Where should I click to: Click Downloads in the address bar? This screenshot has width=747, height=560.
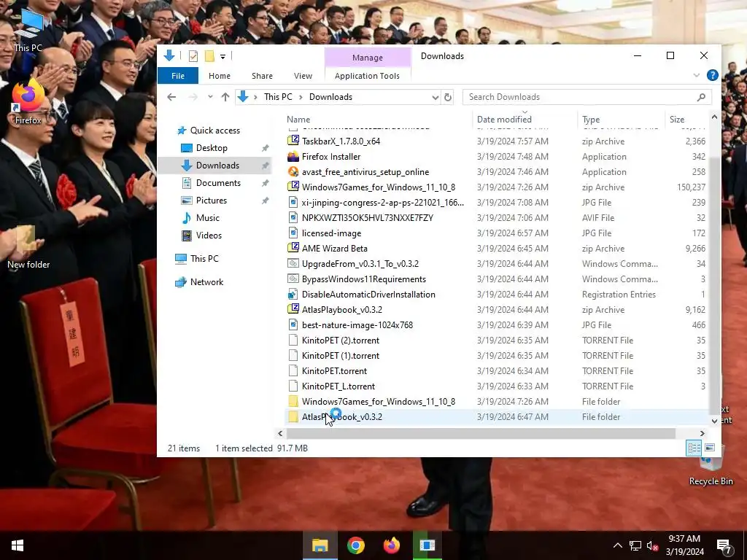[330, 97]
